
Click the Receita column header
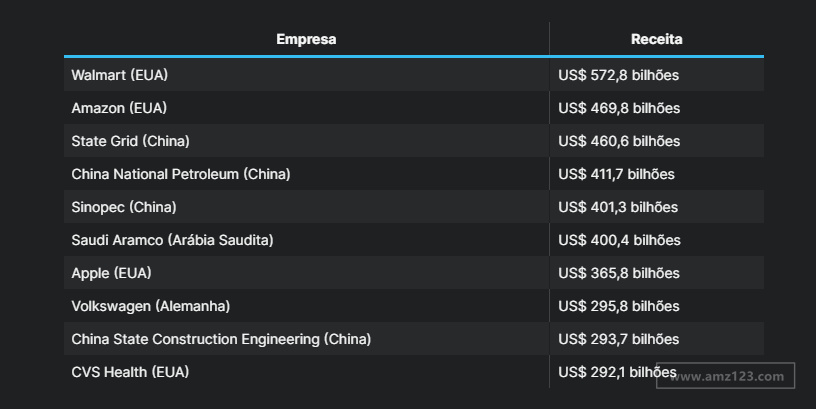point(656,39)
